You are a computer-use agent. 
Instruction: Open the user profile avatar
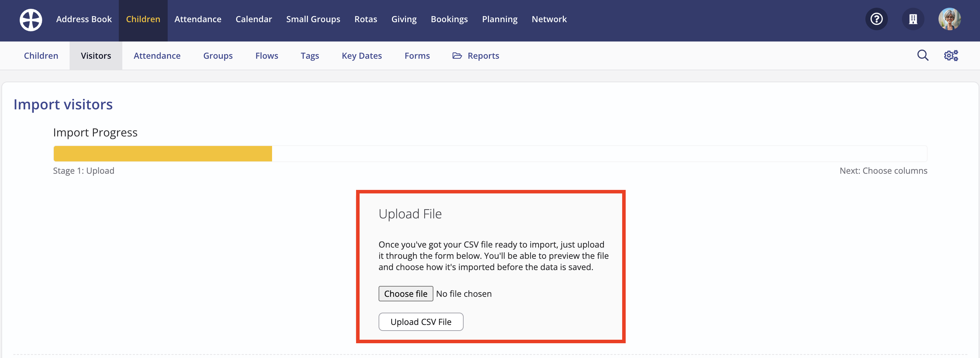coord(949,19)
